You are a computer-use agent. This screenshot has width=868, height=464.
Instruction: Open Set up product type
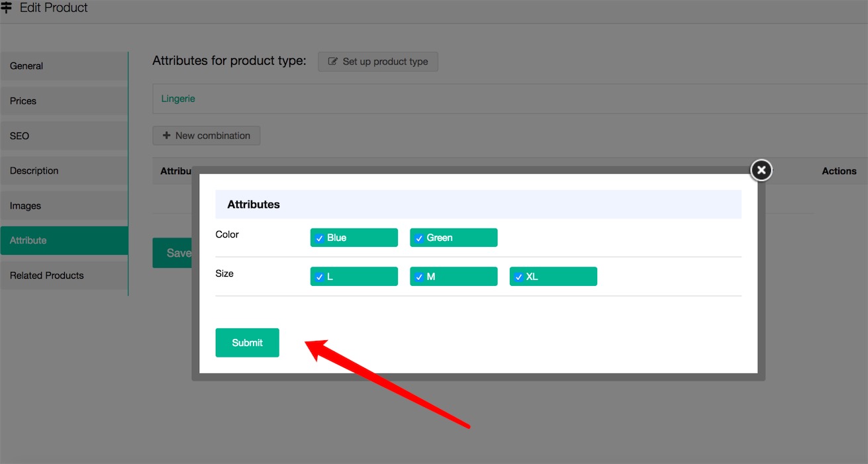[378, 62]
